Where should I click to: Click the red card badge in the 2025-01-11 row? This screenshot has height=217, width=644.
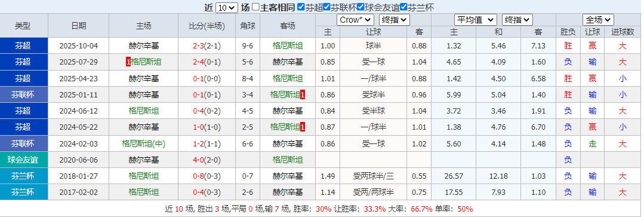pos(303,94)
